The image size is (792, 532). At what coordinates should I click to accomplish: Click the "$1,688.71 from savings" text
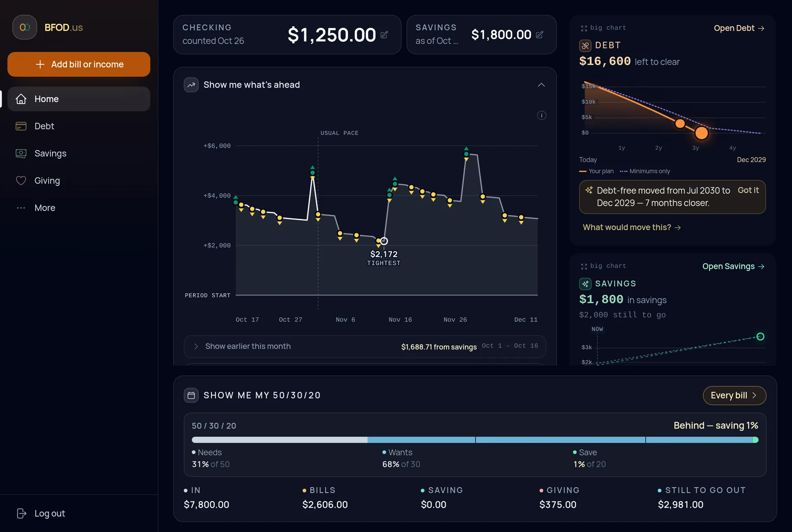(x=439, y=347)
